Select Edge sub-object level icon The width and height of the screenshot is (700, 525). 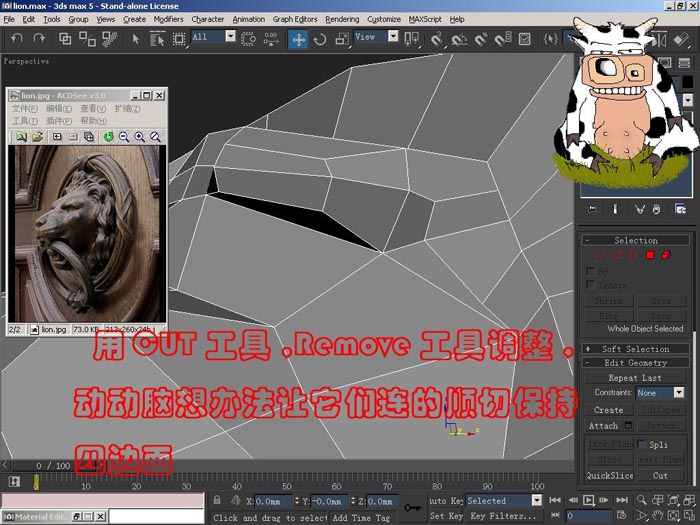(x=617, y=255)
